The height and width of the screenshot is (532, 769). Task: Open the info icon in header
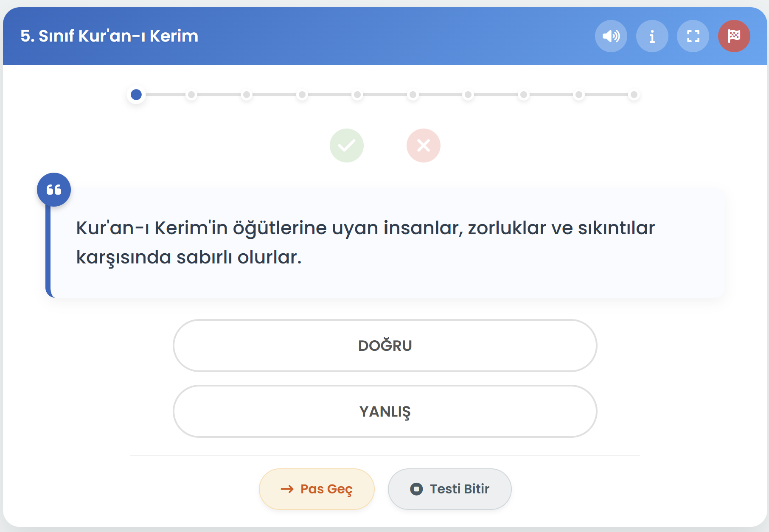click(x=652, y=36)
